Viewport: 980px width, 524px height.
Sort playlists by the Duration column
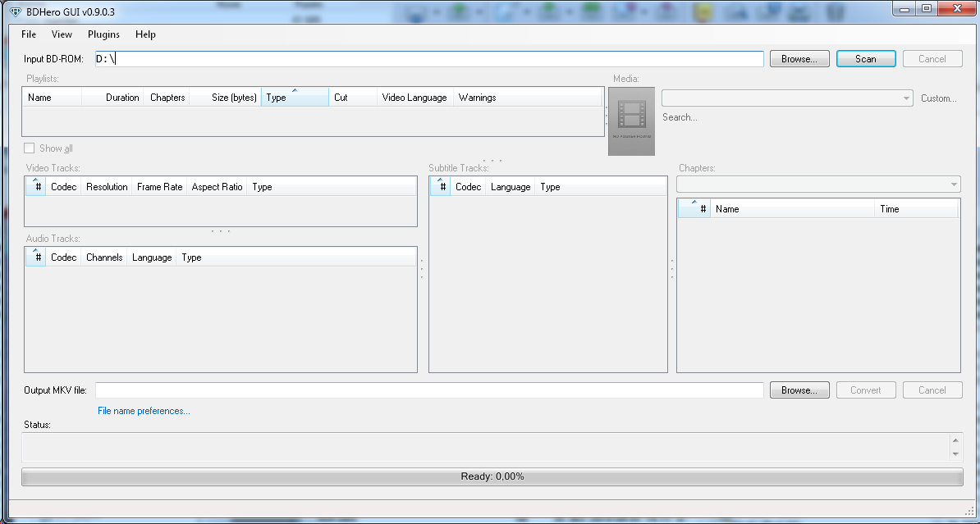112,98
